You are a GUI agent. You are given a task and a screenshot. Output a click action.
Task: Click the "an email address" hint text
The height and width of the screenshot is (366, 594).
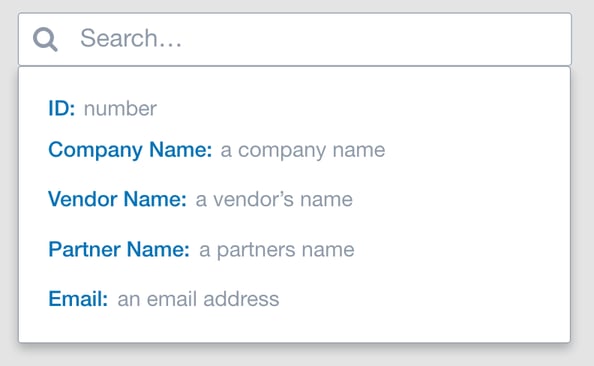pyautogui.click(x=198, y=299)
